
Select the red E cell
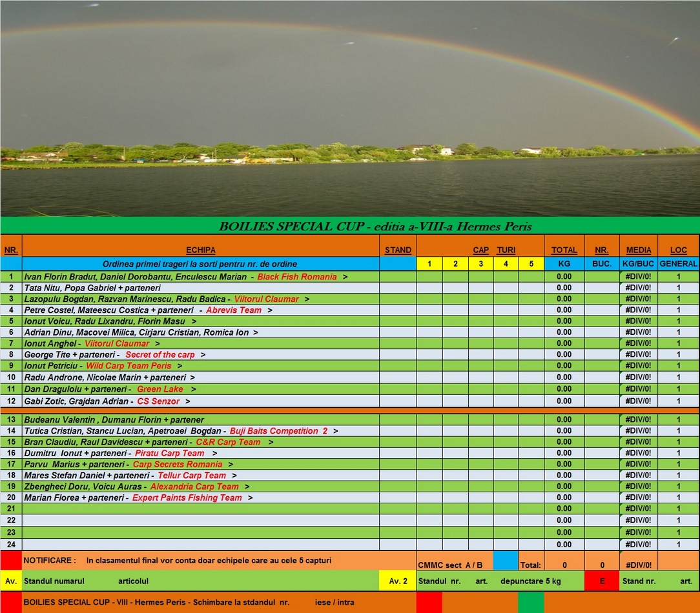602,581
